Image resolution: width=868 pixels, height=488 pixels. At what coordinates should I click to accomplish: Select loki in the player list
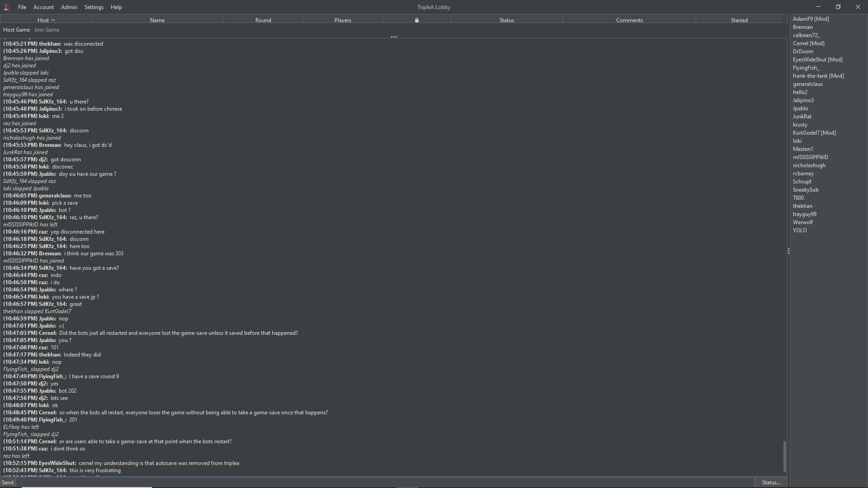click(x=797, y=141)
